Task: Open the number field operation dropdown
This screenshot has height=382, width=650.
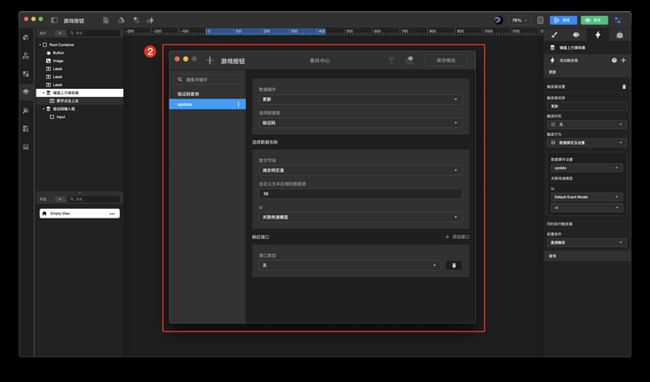Action: click(x=360, y=170)
